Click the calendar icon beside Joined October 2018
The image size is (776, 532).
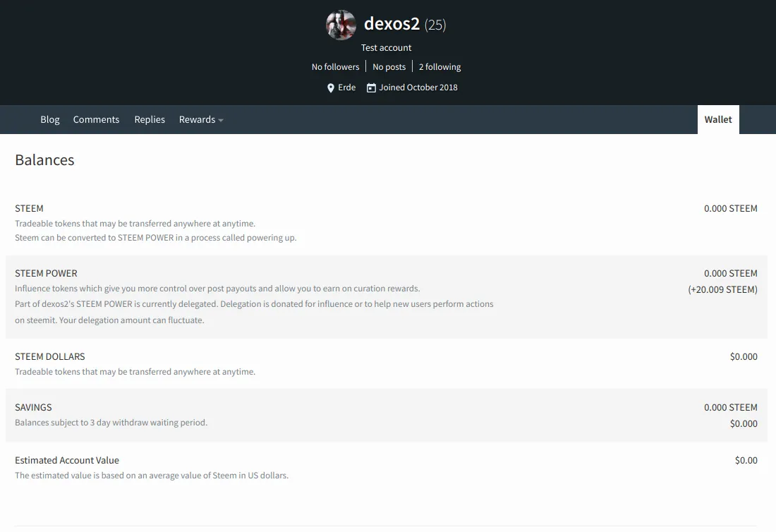371,87
